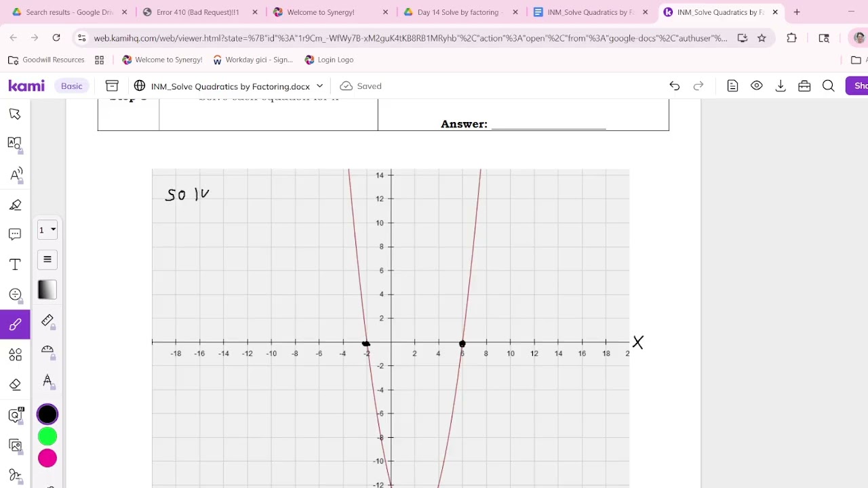Viewport: 868px width, 488px height.
Task: Select the ruler drawing option
Action: [47, 321]
